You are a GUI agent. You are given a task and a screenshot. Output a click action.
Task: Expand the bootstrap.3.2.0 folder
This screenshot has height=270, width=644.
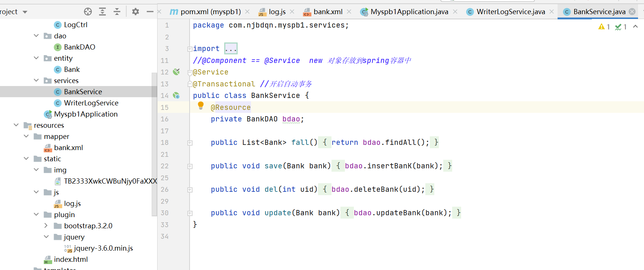pos(46,226)
